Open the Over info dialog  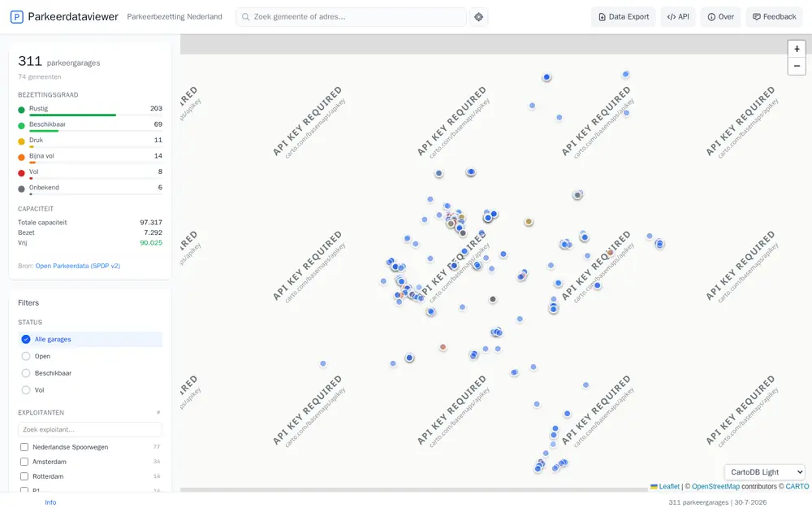pyautogui.click(x=720, y=17)
